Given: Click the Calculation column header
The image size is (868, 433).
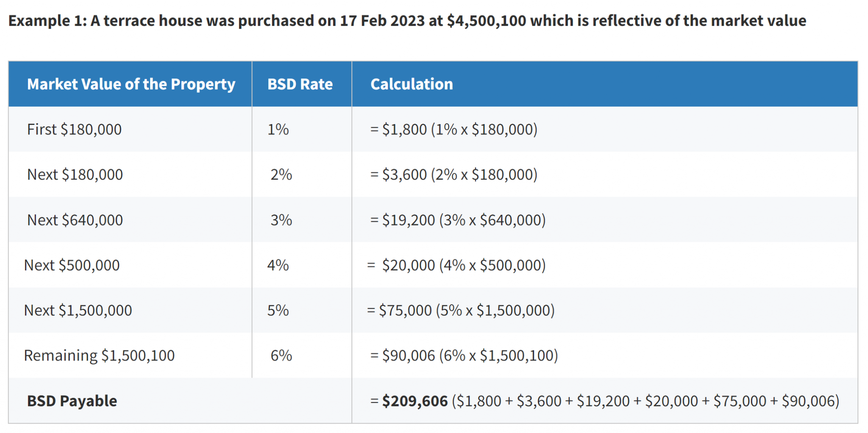Looking at the screenshot, I should [x=412, y=84].
